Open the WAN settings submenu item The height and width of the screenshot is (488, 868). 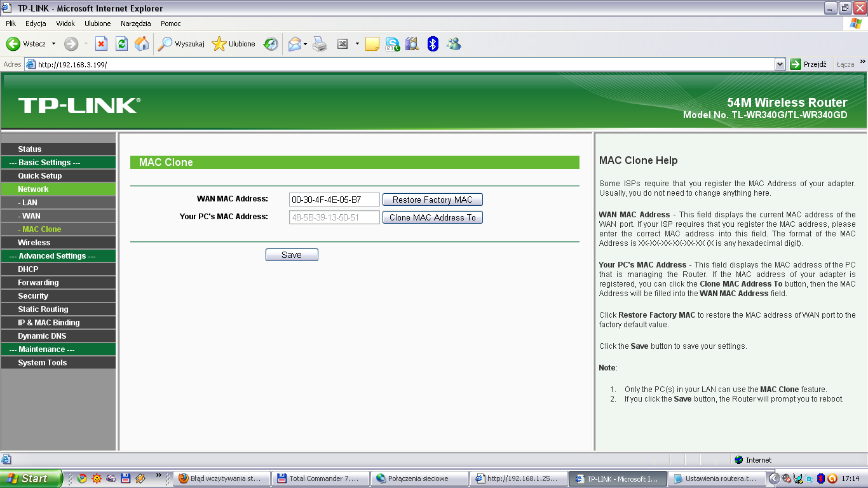58,216
